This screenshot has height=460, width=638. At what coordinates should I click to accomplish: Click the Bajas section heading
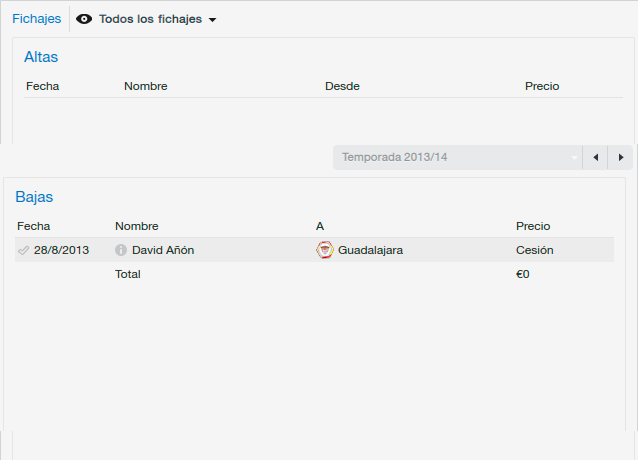34,197
